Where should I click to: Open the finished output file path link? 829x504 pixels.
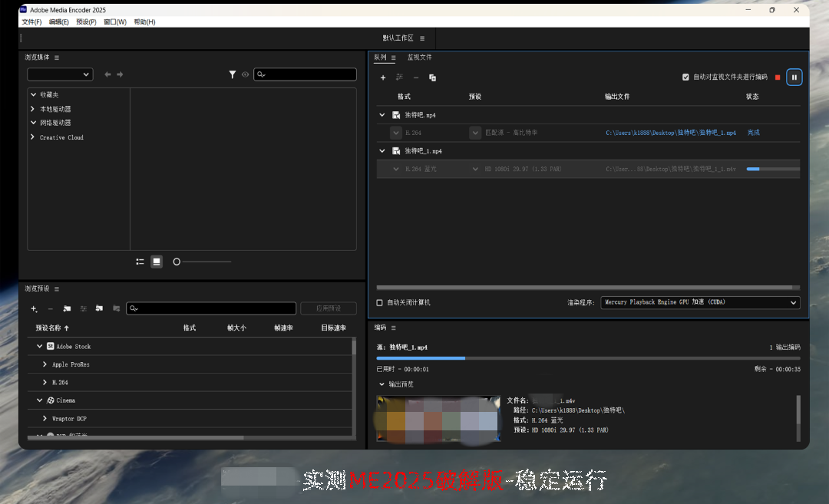click(670, 133)
